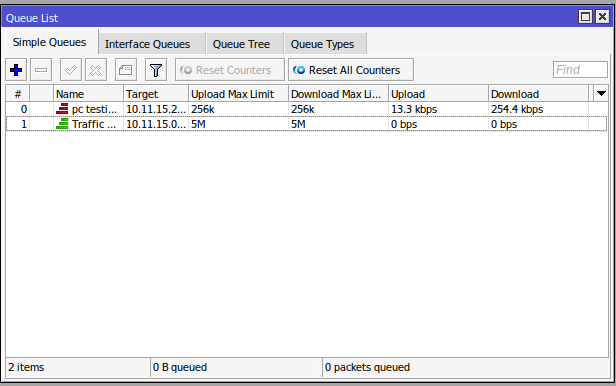This screenshot has height=386, width=616.
Task: Click the remove (minus) queue icon
Action: coord(41,70)
